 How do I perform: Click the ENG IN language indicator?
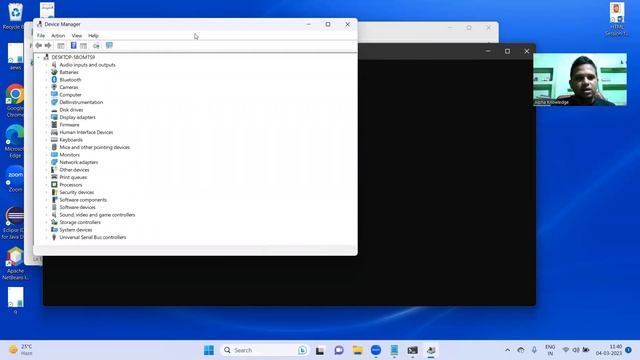pyautogui.click(x=550, y=350)
